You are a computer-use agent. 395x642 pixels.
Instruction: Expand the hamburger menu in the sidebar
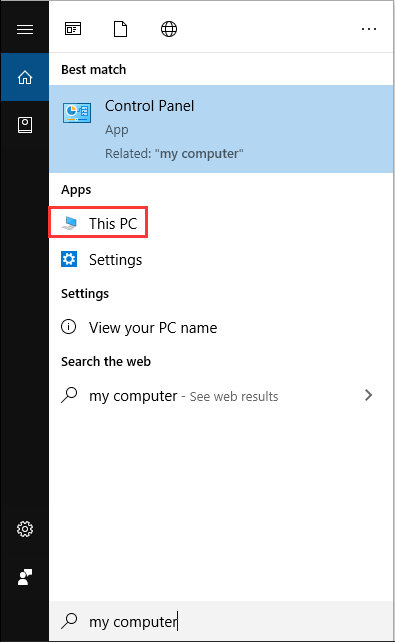click(25, 29)
